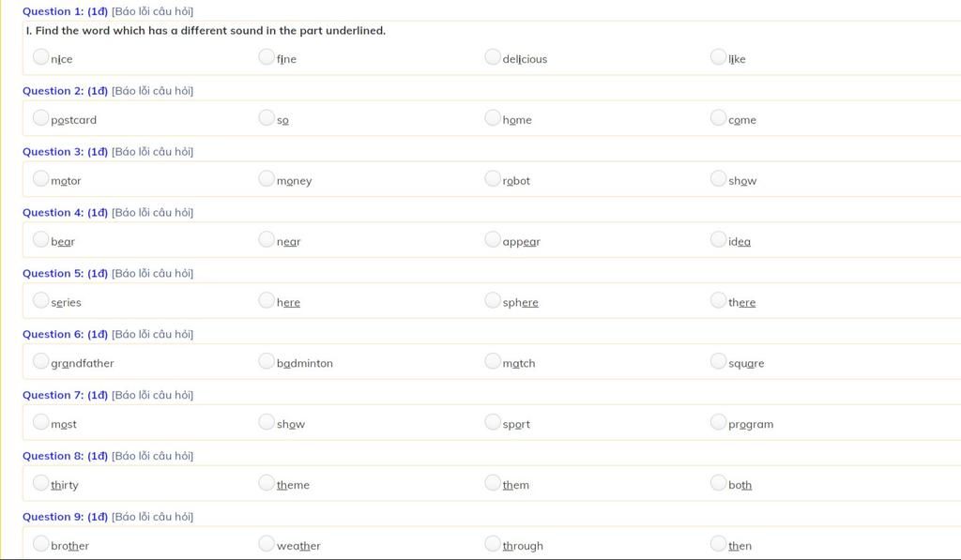This screenshot has height=560, width=961.
Task: Pick the 'come' radio button
Action: point(718,118)
